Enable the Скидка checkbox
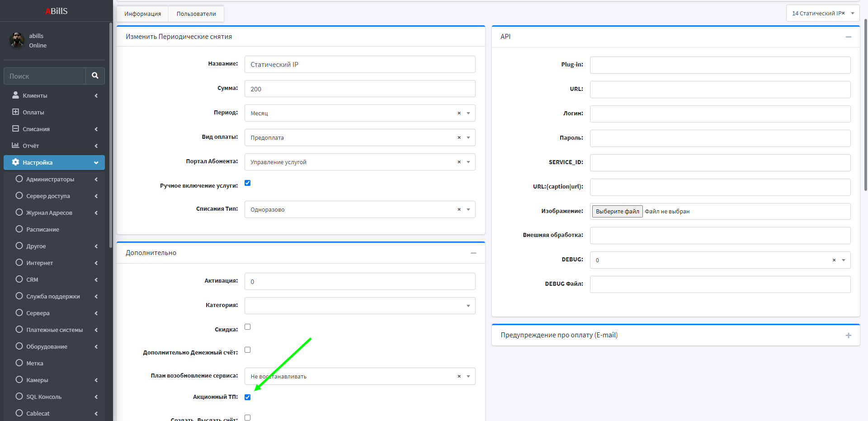 (247, 327)
